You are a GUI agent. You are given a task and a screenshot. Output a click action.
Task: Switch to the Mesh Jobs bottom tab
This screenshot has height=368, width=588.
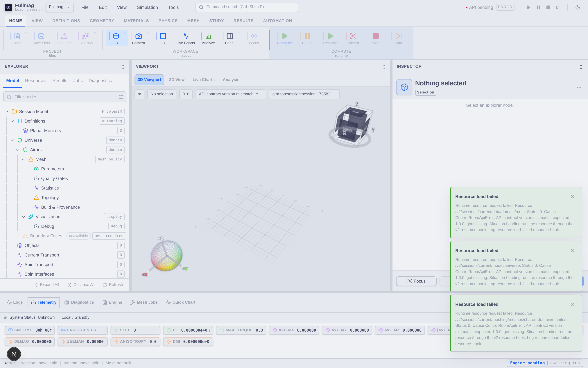click(144, 302)
